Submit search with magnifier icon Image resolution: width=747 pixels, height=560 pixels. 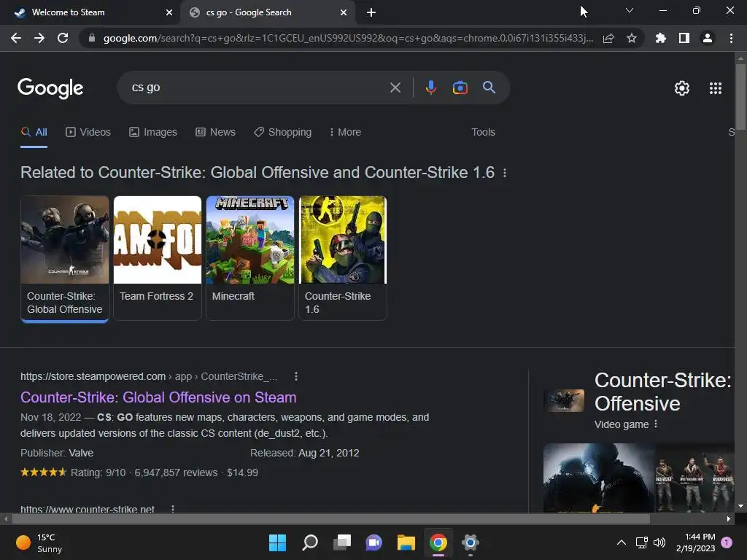489,87
